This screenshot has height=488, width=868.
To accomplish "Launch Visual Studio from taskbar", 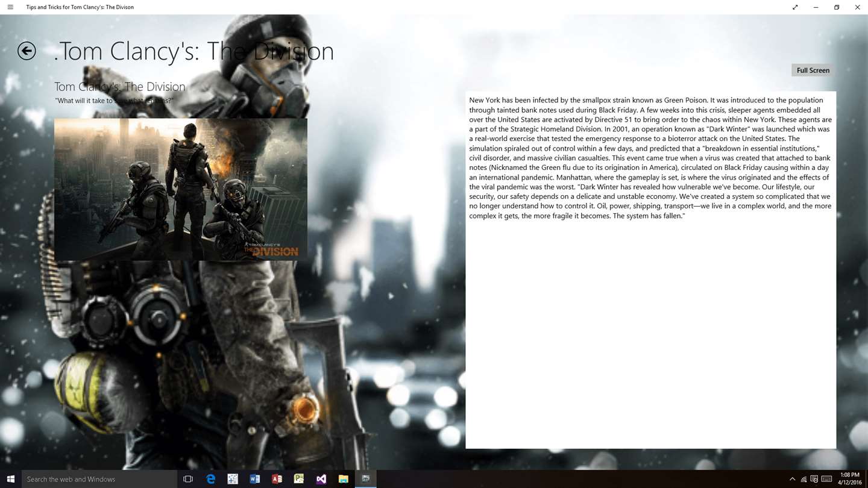I will [321, 479].
